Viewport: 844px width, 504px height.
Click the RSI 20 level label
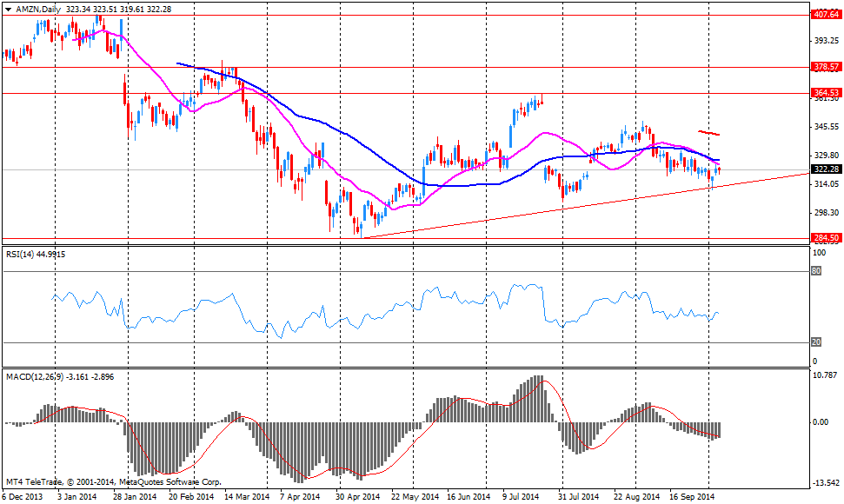click(815, 342)
